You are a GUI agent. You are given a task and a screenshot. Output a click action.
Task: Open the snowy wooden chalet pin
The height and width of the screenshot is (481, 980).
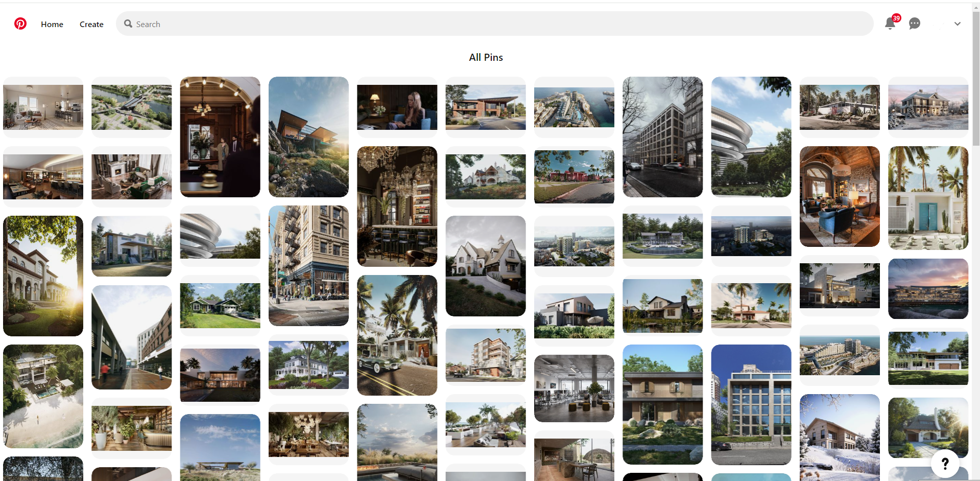tap(840, 438)
